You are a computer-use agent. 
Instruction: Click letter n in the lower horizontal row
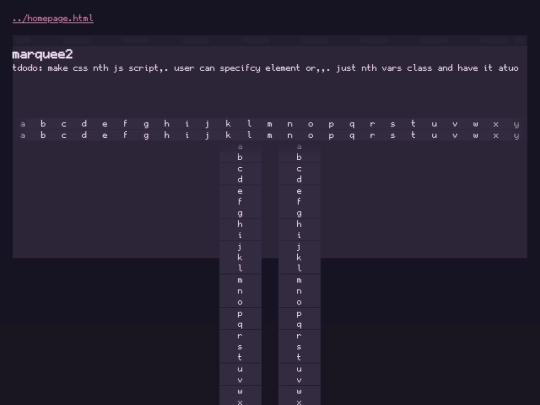(290, 135)
